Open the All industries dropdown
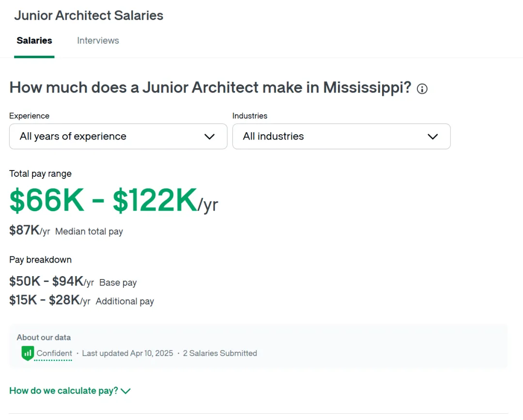This screenshot has width=523, height=420. click(341, 137)
